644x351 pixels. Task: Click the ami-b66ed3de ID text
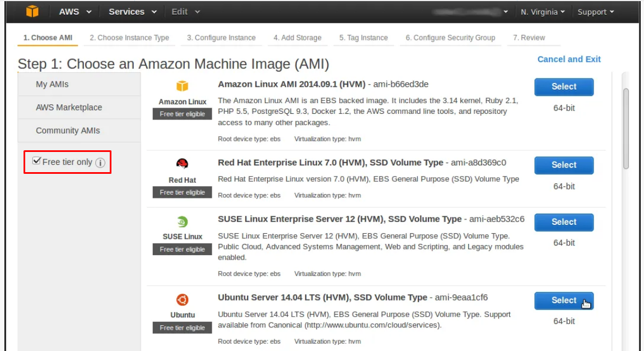coord(401,84)
